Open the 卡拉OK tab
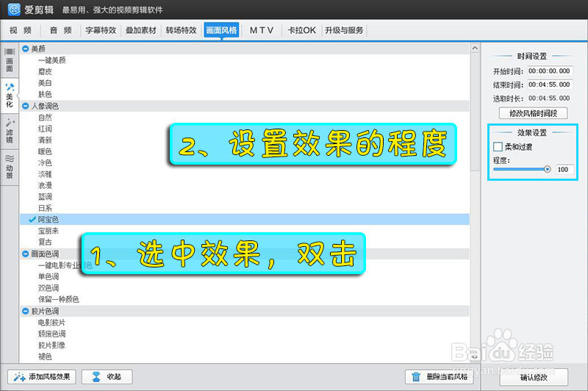 301,30
